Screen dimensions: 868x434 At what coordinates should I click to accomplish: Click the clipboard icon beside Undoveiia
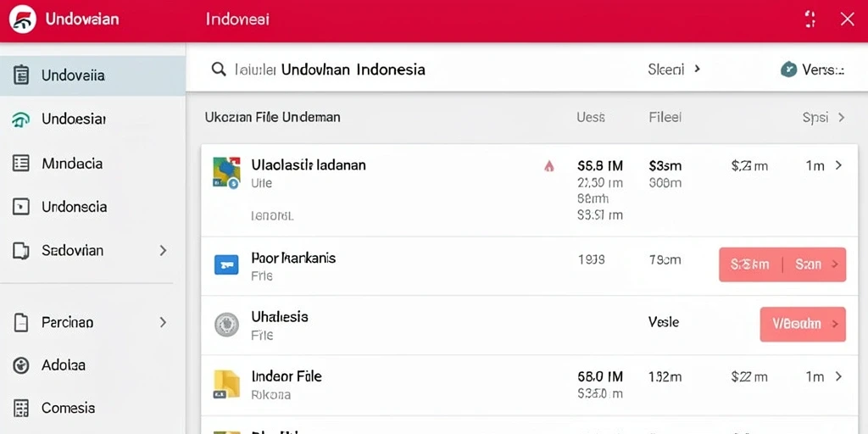tap(20, 75)
